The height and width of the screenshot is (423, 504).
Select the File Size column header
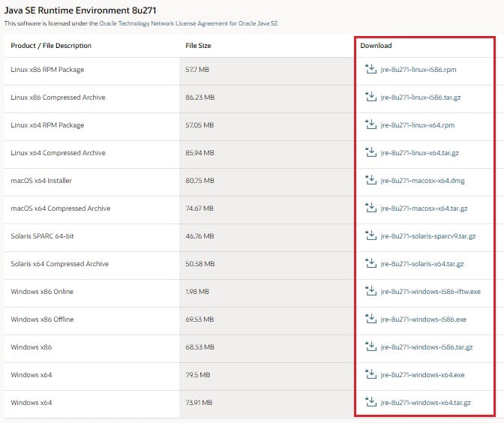click(x=198, y=46)
